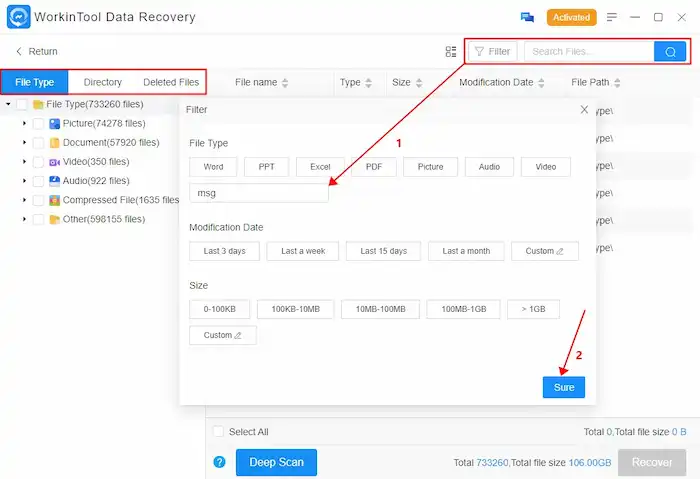The width and height of the screenshot is (700, 479).
Task: Expand the Other tree node
Action: coord(24,219)
